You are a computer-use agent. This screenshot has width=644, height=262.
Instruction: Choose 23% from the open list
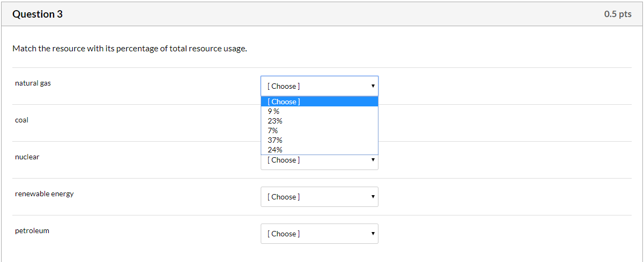click(x=320, y=121)
